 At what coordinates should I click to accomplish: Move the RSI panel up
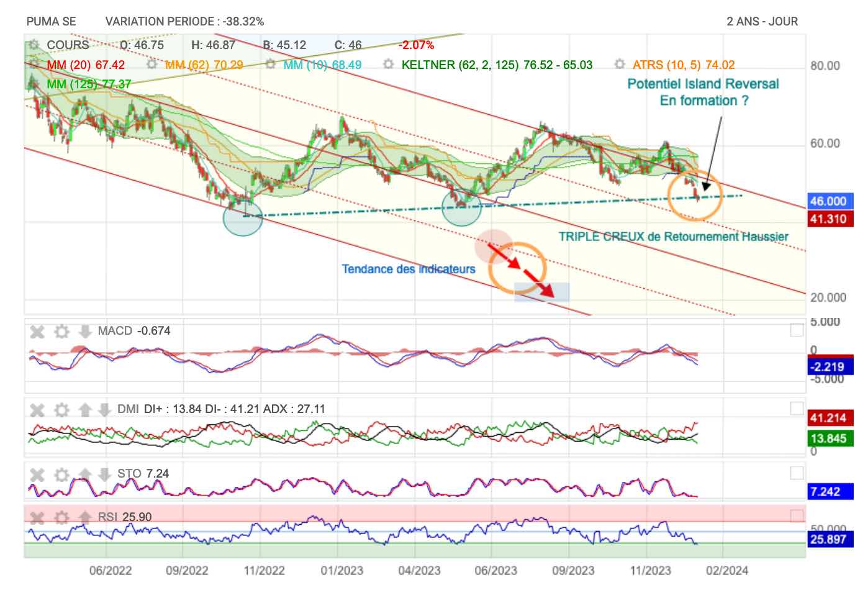tap(85, 517)
